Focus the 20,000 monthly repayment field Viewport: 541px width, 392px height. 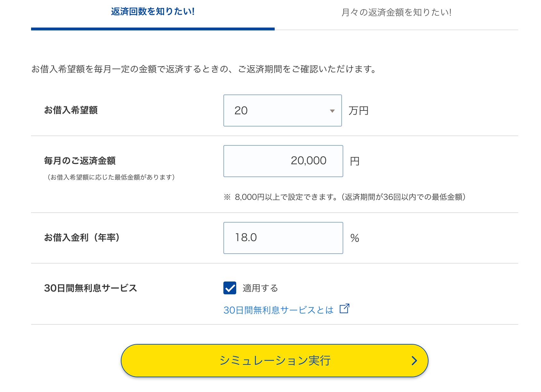point(283,161)
